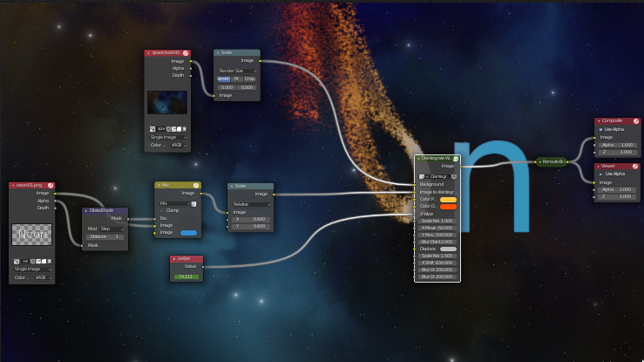Browse image datablock icon in neon-01.png node

(17, 262)
